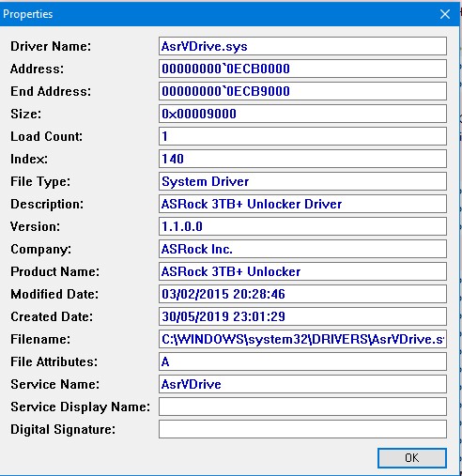Click the 'Address:' label
This screenshot has width=462, height=476.
pos(37,69)
